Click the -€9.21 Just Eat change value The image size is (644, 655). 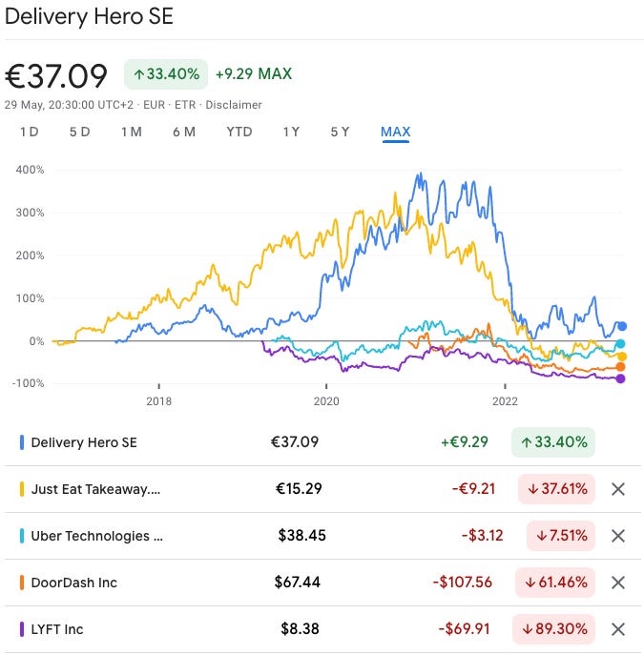point(474,489)
